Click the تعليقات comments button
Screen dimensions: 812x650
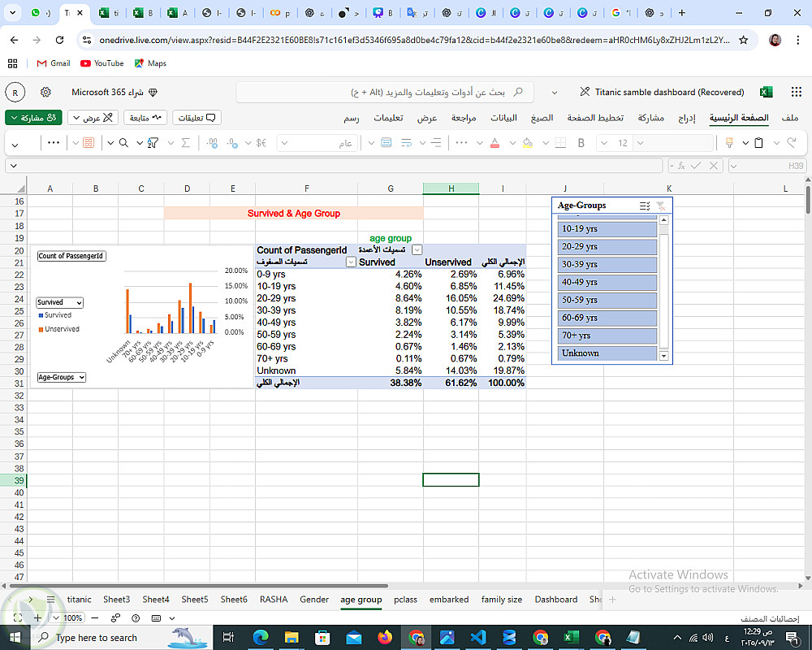coord(197,118)
